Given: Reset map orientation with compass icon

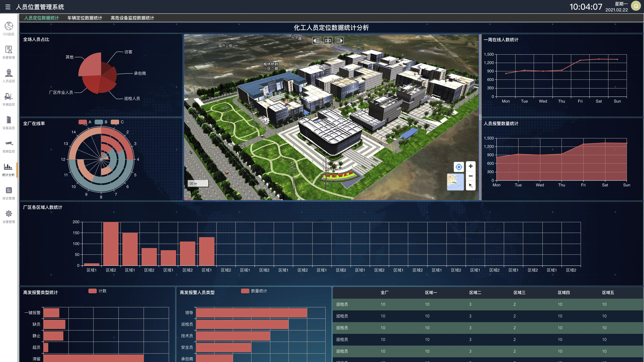Looking at the screenshot, I should tap(470, 186).
